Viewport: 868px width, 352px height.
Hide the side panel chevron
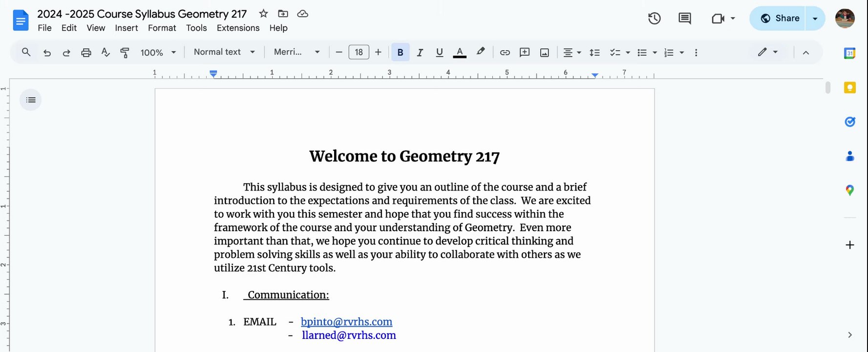(x=850, y=335)
